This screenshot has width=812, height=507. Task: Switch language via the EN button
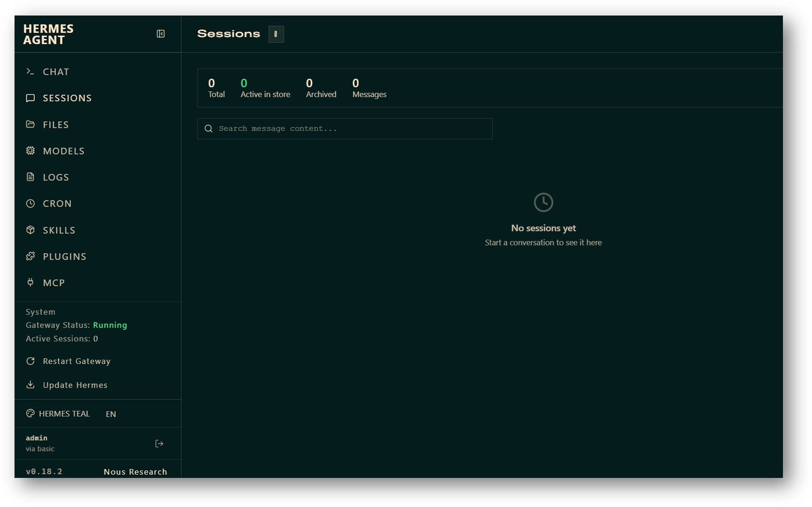pos(111,414)
